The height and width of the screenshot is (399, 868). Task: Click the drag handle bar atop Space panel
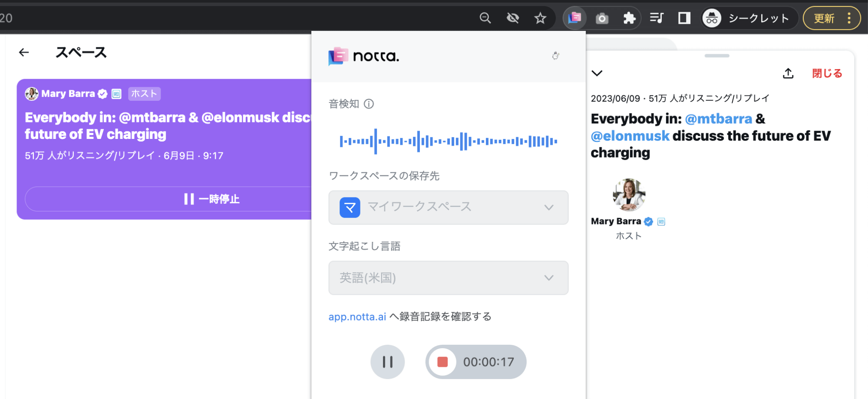[717, 56]
